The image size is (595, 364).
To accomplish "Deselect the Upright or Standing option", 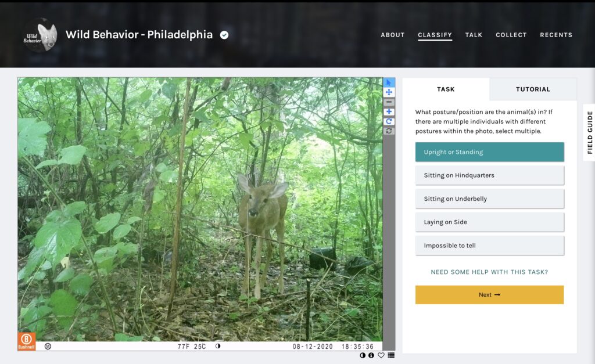I will [489, 152].
